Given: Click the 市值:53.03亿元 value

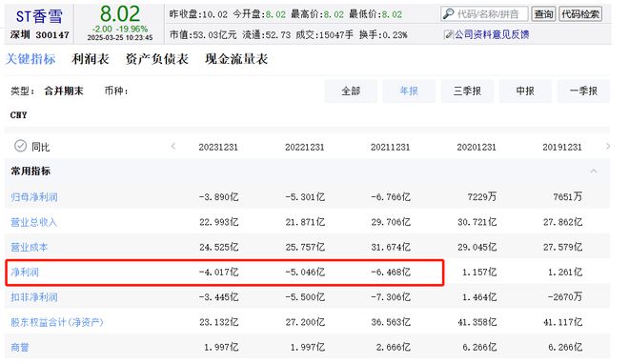Looking at the screenshot, I should click(x=203, y=35).
